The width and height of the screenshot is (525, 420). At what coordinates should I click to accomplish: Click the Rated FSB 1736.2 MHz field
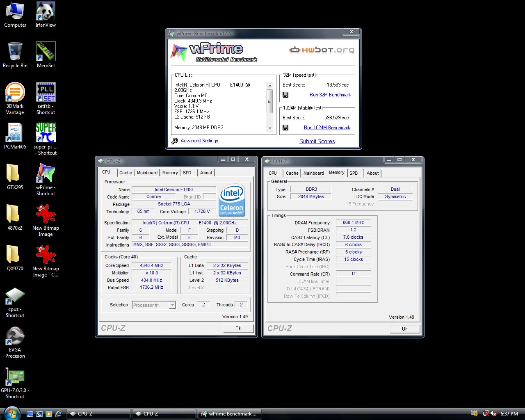[x=151, y=288]
